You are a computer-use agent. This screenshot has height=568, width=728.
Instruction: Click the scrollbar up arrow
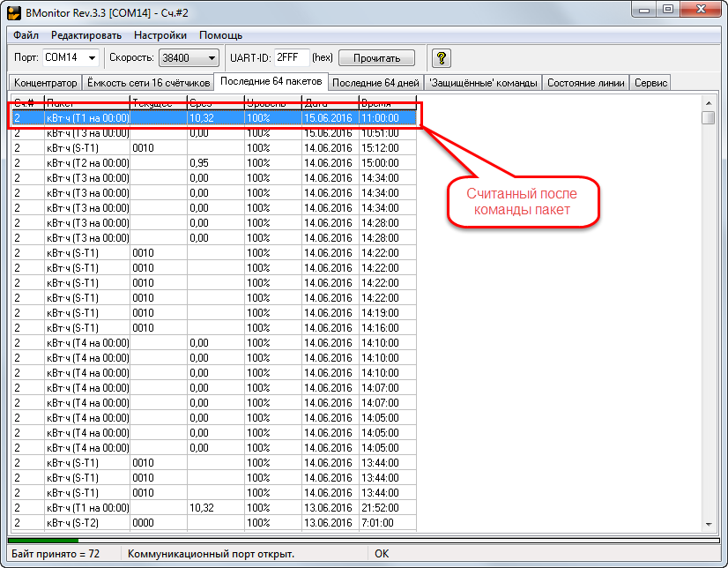pyautogui.click(x=709, y=102)
